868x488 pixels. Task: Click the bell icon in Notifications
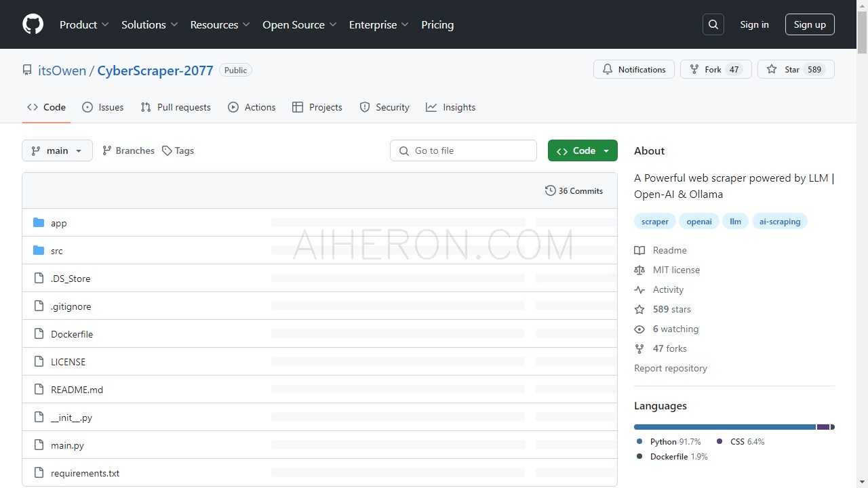click(x=608, y=69)
